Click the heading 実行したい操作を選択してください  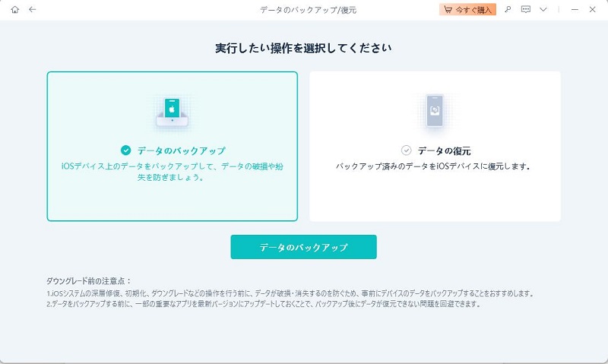(303, 48)
